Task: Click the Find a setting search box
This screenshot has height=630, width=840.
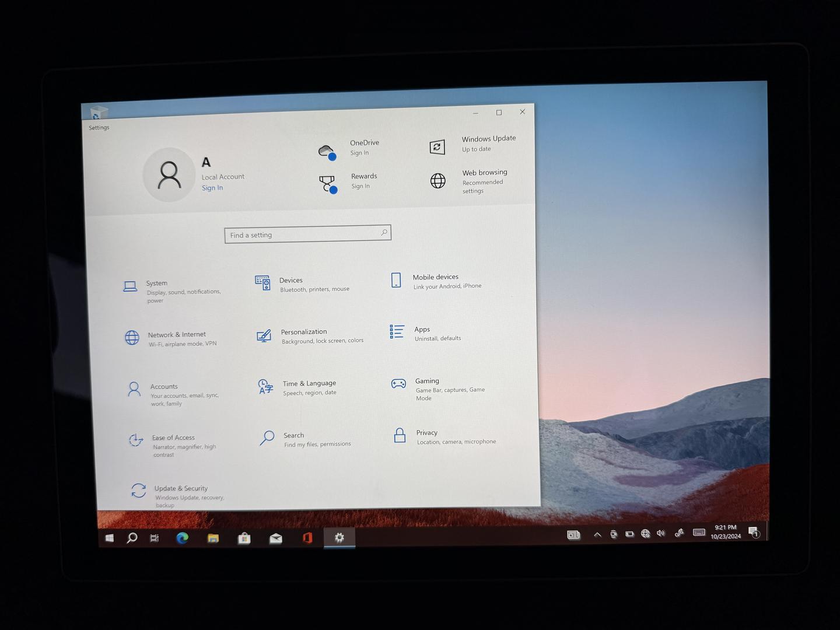Action: [307, 234]
